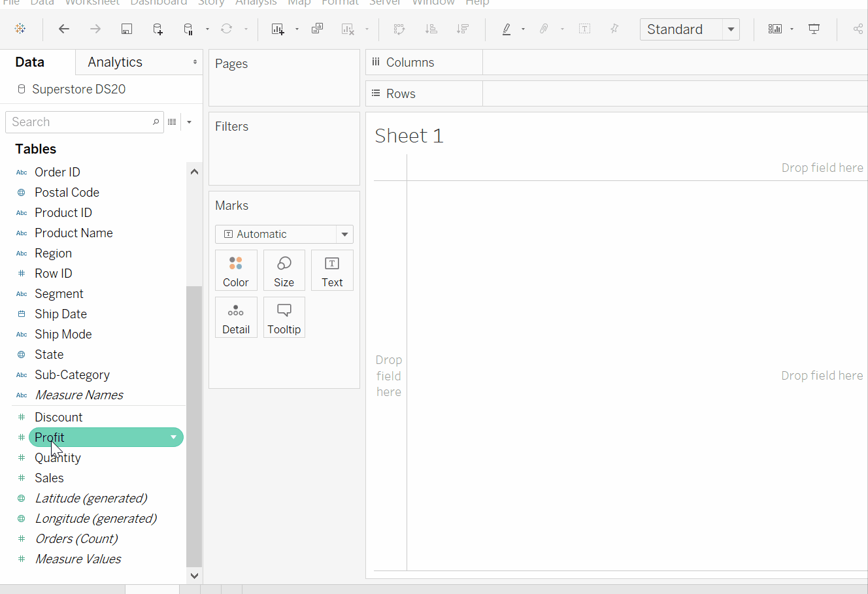Add a new data source from toolbar

click(158, 29)
